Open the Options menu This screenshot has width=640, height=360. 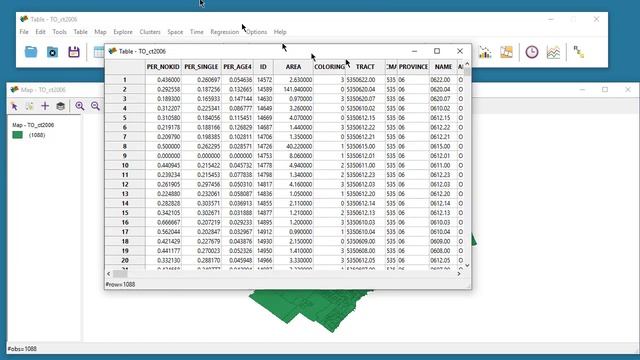tap(256, 32)
